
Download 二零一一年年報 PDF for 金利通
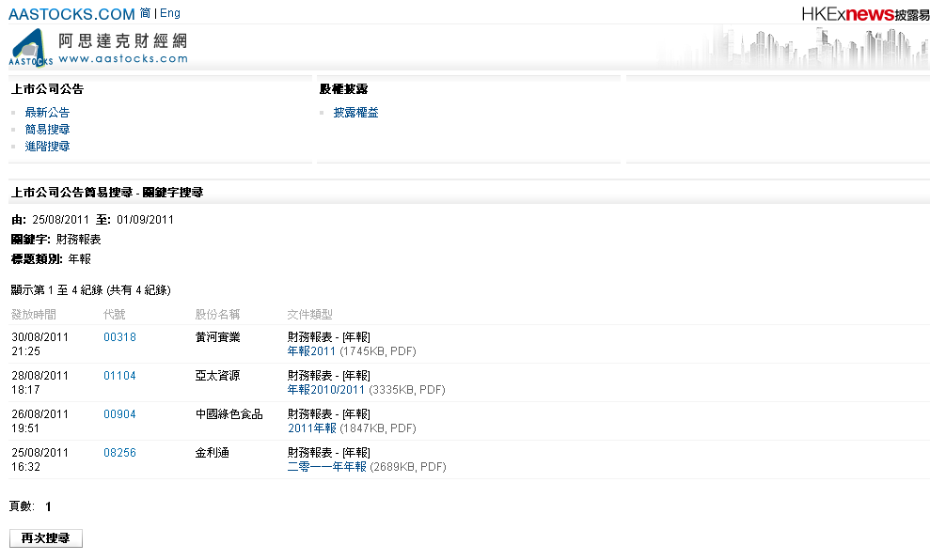click(x=326, y=467)
